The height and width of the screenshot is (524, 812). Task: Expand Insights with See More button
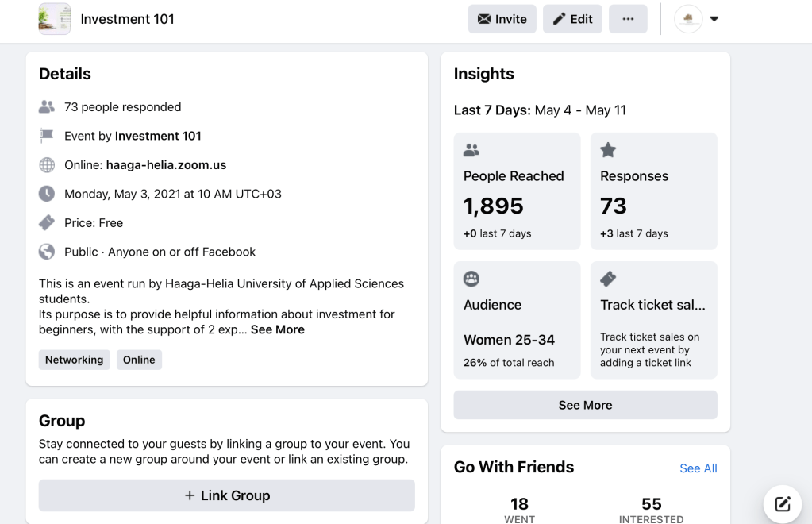pyautogui.click(x=585, y=405)
